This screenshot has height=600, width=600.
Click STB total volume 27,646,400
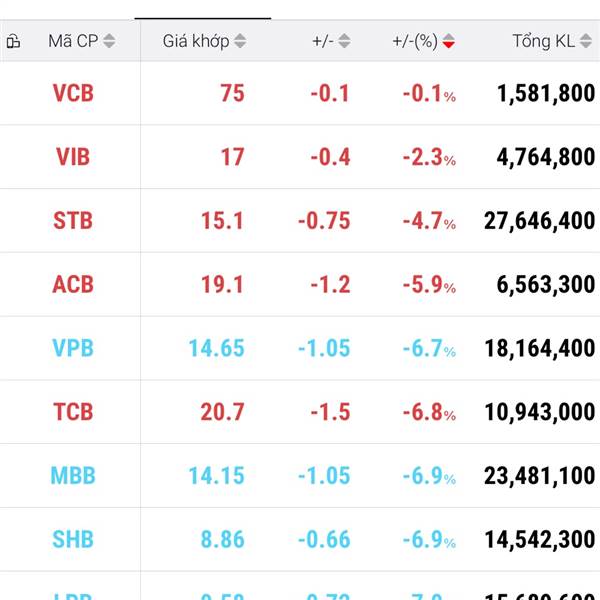[x=540, y=221]
